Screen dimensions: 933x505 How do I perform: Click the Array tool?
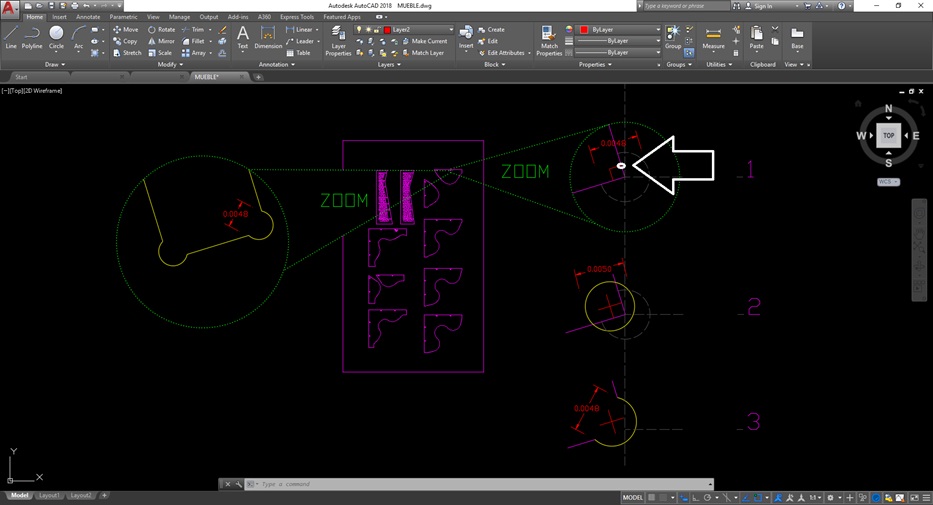tap(193, 53)
